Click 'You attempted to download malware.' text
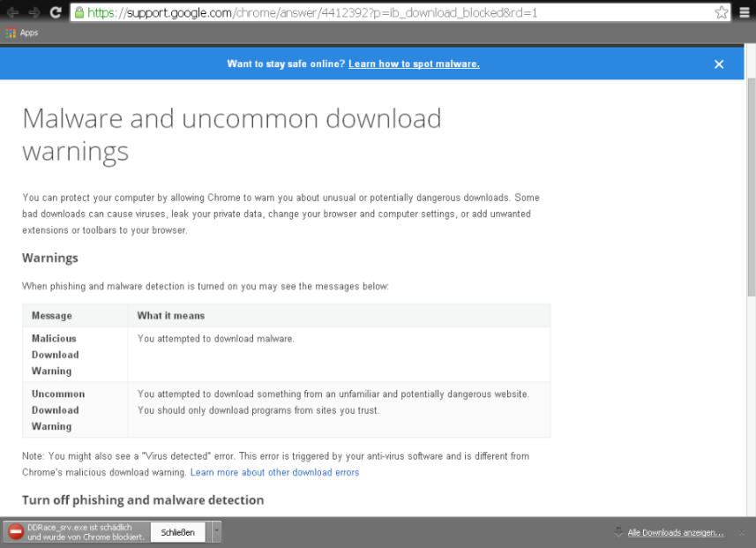Screen dimensions: 756x548 click(x=215, y=339)
